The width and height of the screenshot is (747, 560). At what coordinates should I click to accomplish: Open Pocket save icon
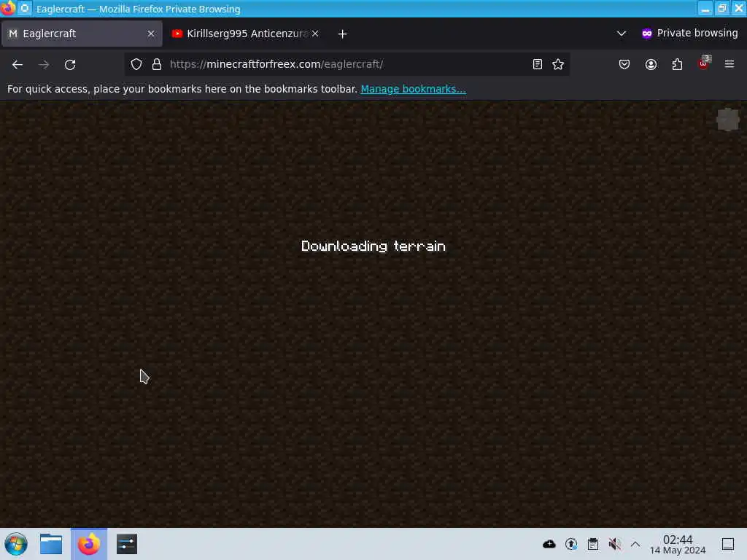624,64
